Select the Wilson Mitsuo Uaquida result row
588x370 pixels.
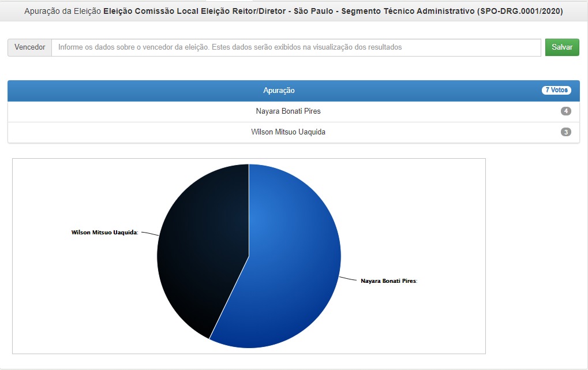(x=294, y=132)
